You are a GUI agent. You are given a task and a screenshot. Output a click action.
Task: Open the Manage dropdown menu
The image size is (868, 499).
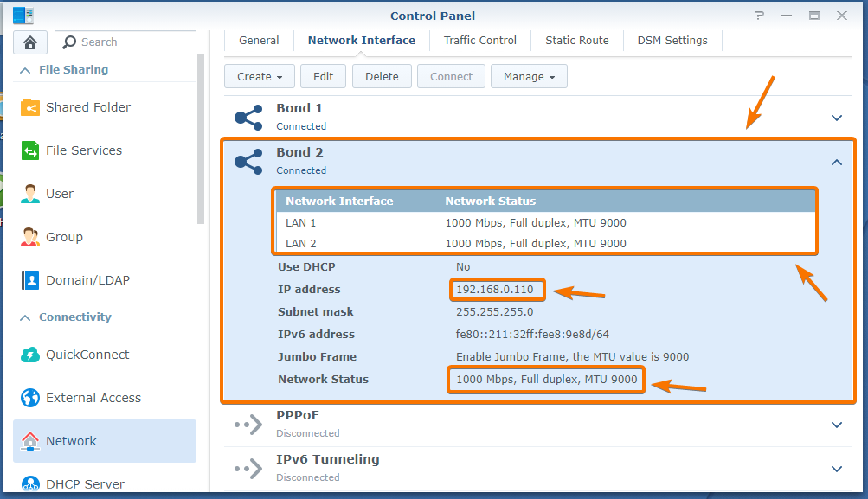coord(529,76)
